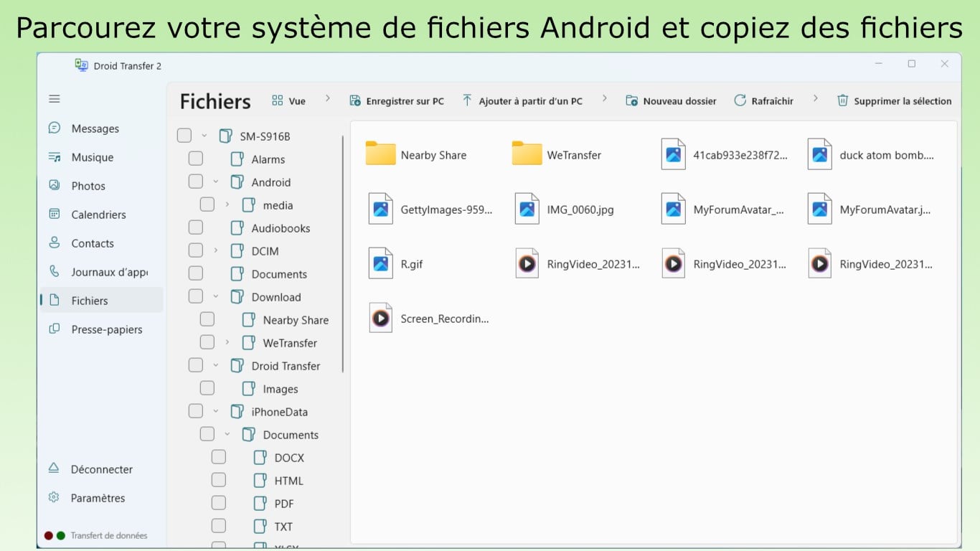Click the Messages speech bubble icon

point(55,128)
